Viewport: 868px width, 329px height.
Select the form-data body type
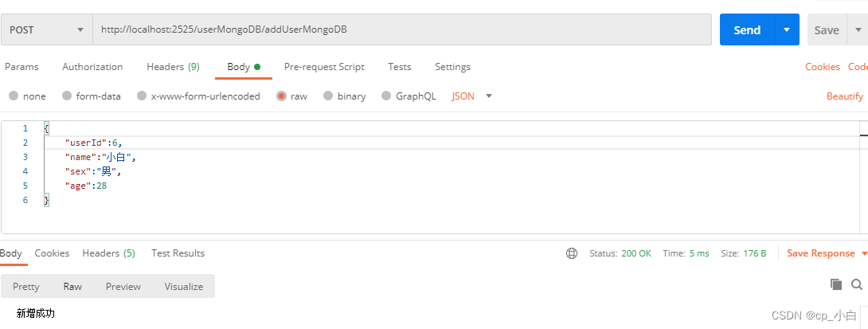(92, 96)
